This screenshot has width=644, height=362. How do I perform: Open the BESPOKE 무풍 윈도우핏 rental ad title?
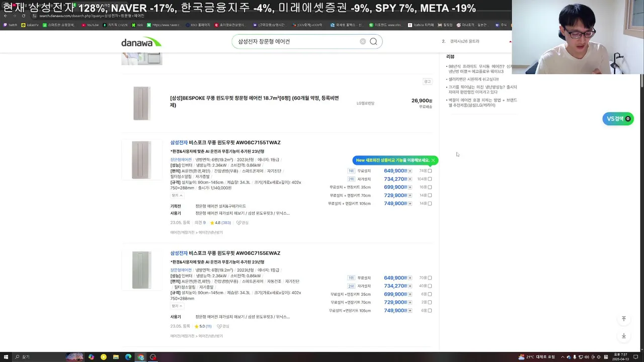pyautogui.click(x=255, y=102)
